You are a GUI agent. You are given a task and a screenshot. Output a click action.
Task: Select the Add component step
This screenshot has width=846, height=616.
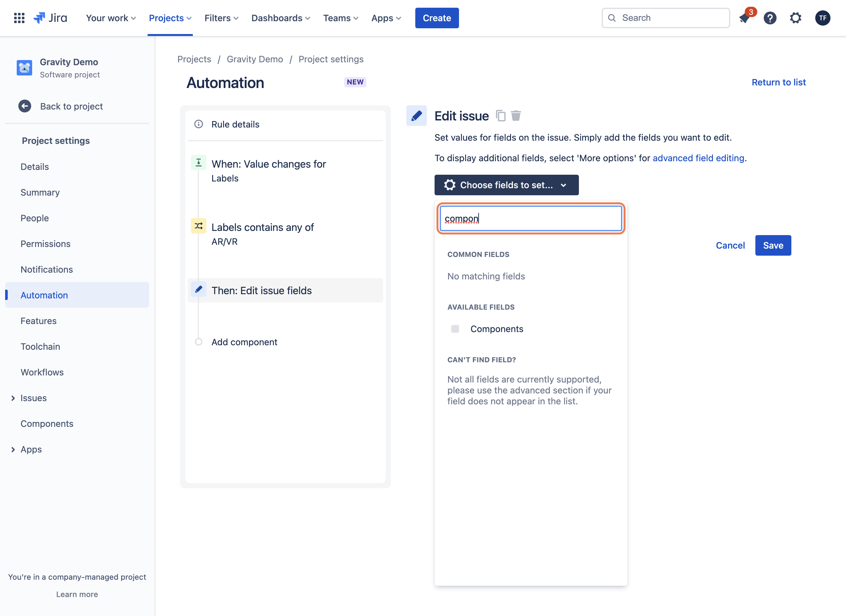coord(244,342)
